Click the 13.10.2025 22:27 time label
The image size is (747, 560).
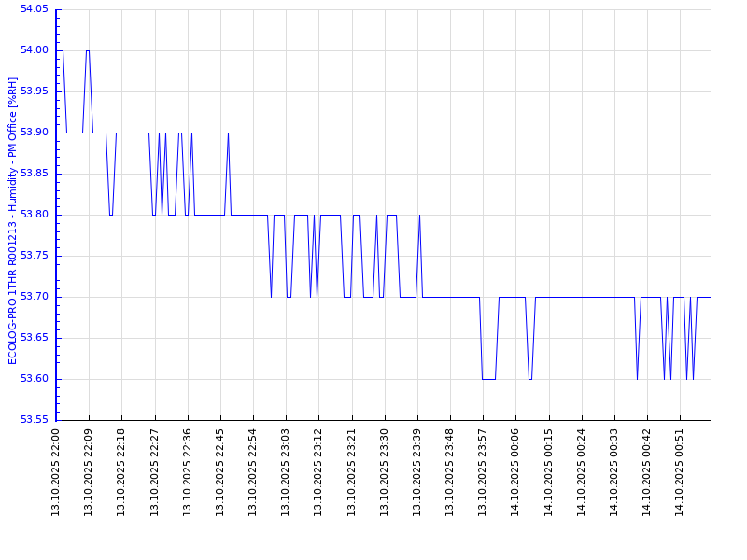[x=155, y=472]
